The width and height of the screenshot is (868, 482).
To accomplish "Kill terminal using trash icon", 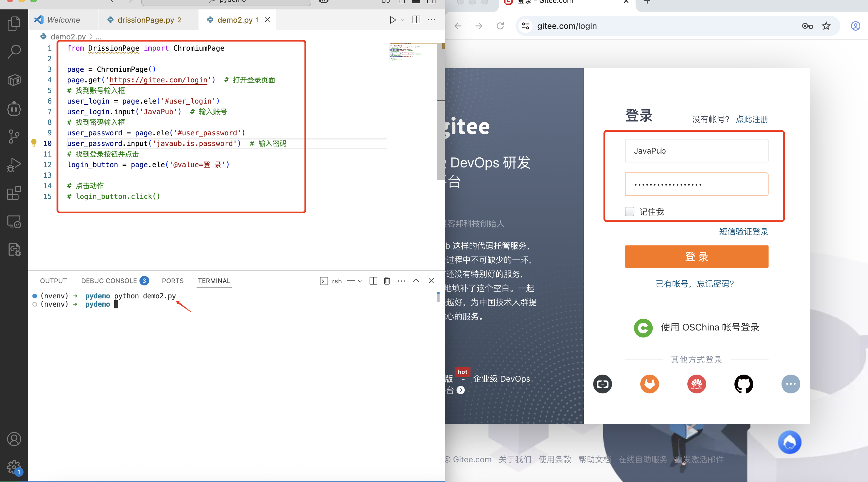I will pos(387,281).
